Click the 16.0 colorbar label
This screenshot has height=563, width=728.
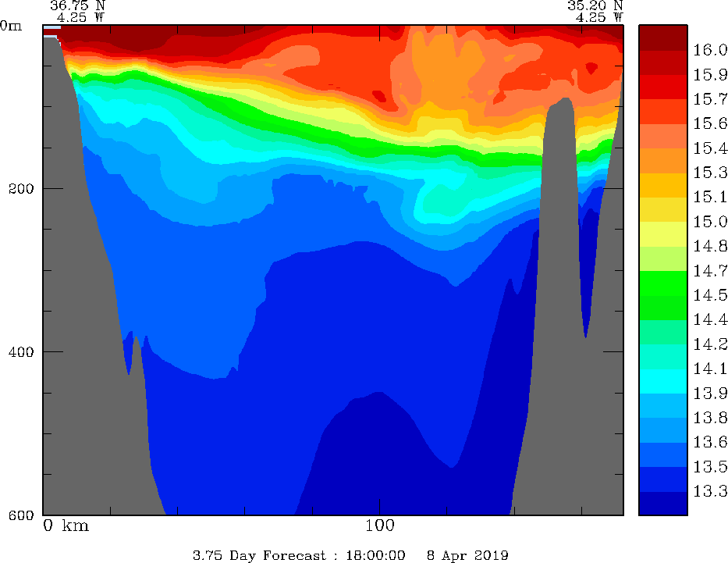pos(710,50)
